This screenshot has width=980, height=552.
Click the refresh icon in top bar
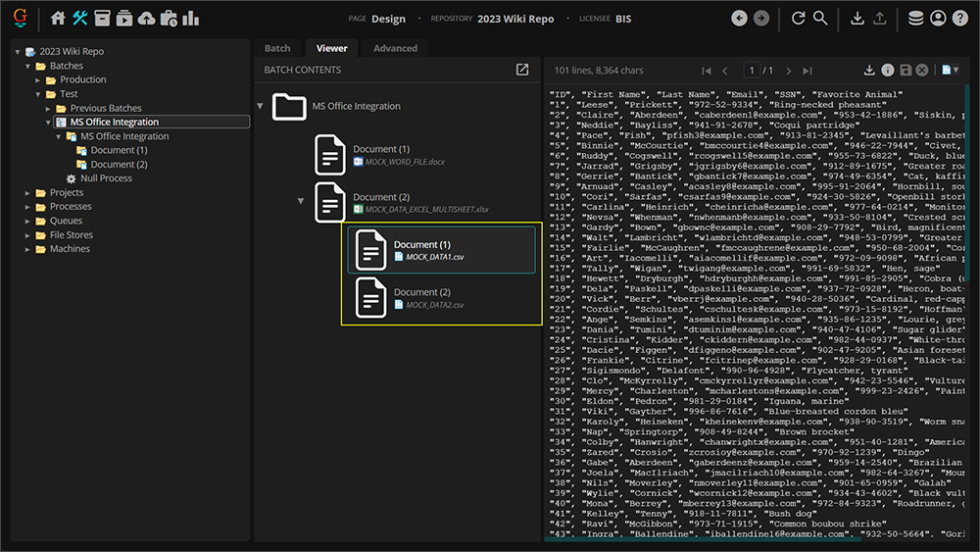click(798, 19)
